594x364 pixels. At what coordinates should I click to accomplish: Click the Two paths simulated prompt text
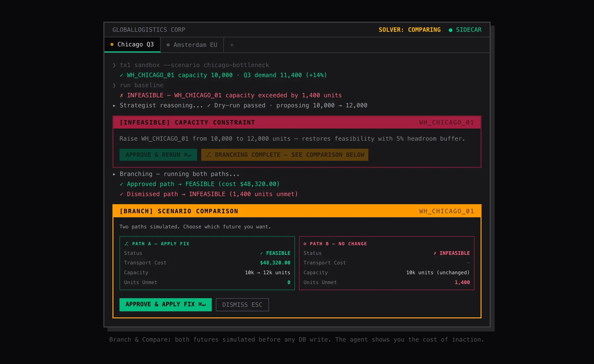195,227
